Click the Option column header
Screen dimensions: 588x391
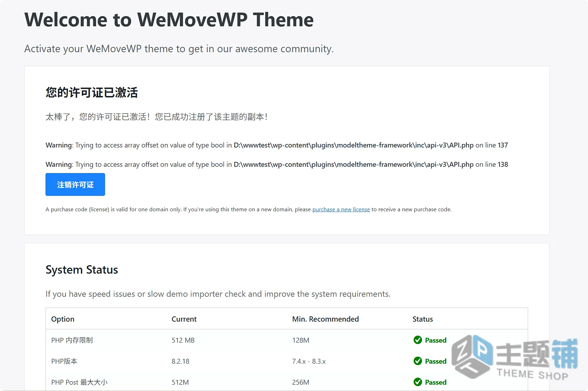click(x=63, y=319)
